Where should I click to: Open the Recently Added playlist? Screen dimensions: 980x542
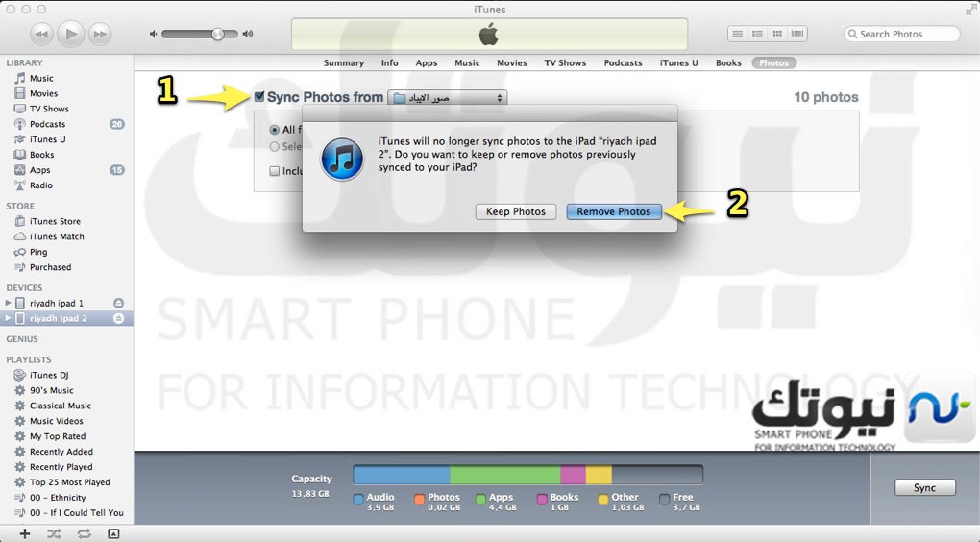tap(61, 452)
